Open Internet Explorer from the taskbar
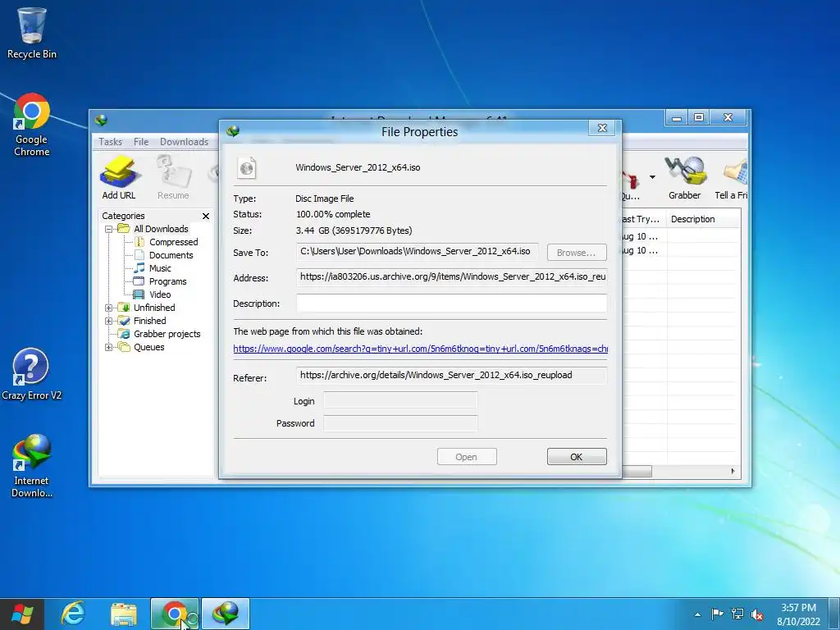 click(73, 614)
